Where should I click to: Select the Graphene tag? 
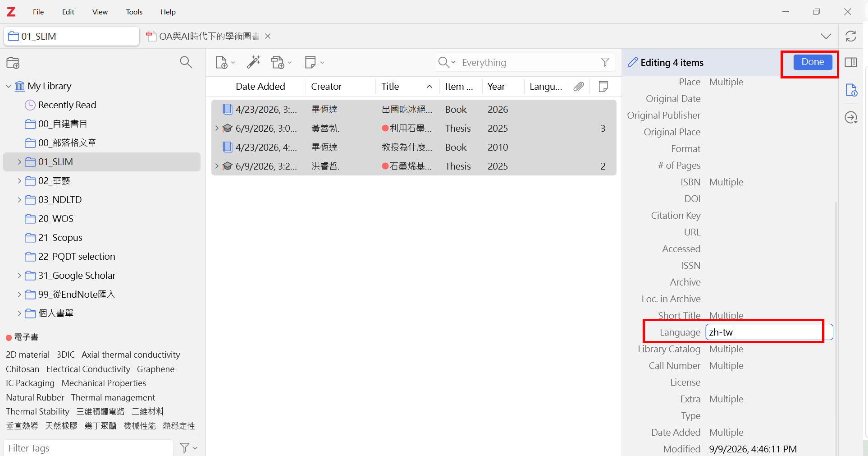coord(155,369)
